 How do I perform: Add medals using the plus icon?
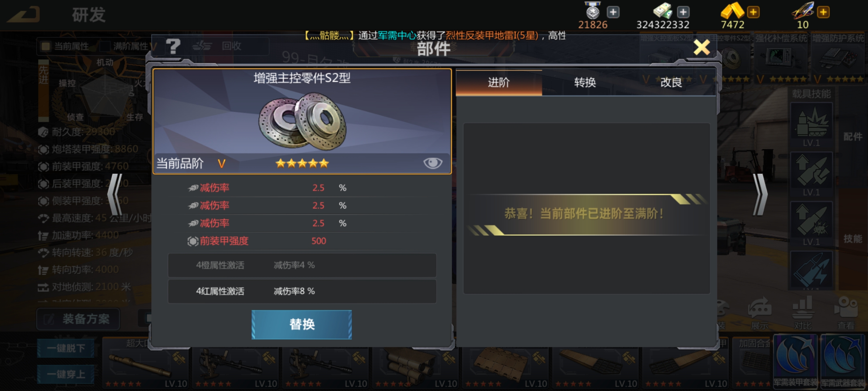[613, 12]
